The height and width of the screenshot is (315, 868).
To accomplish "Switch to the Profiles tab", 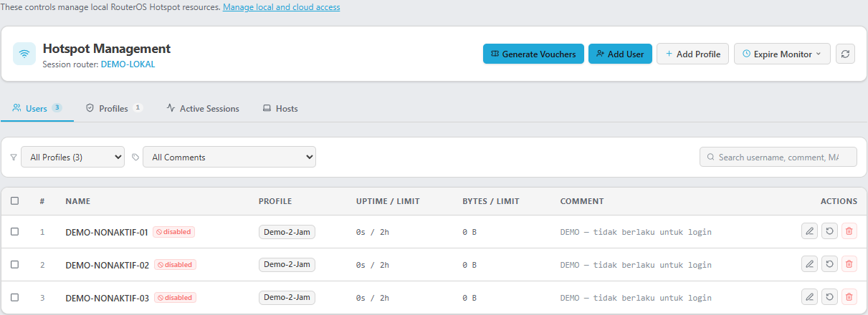I will coord(114,108).
